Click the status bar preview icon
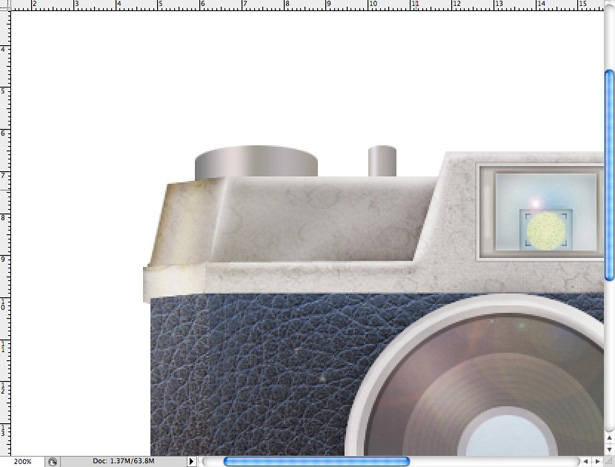 coord(53,462)
